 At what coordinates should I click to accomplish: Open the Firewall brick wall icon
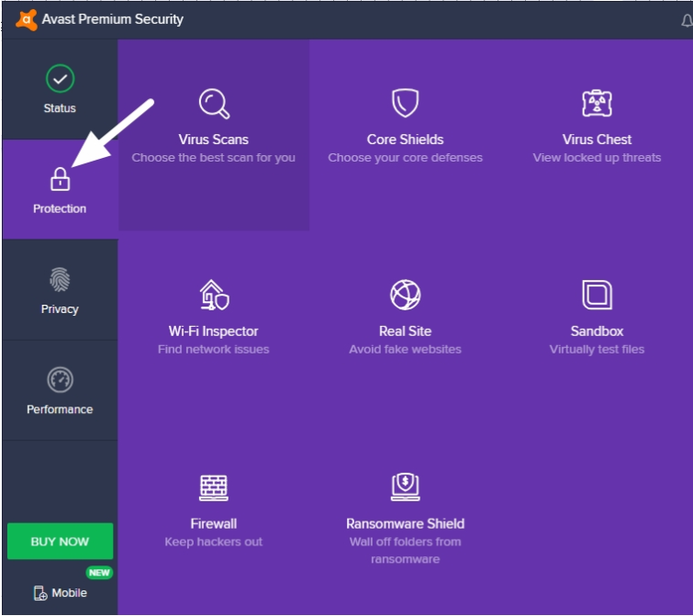[214, 487]
